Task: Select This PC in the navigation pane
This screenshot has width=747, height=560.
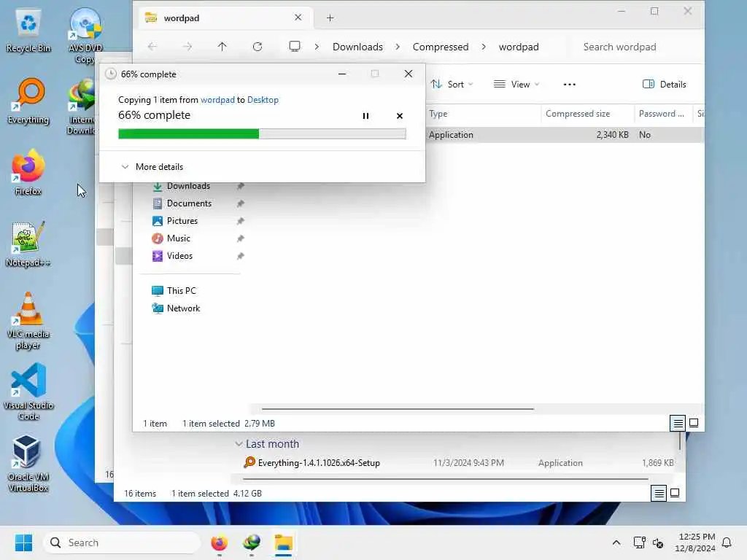Action: point(181,290)
